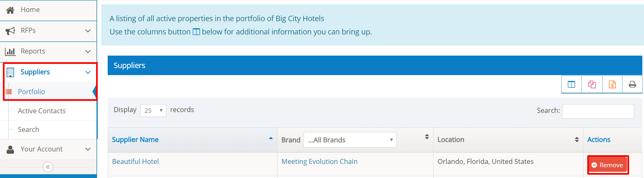Click the Reports bar chart icon
The image size is (644, 178).
pos(10,51)
